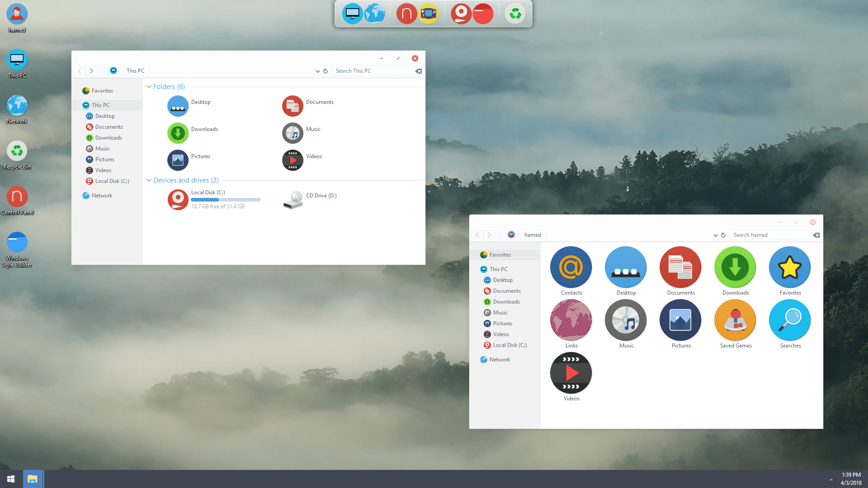The image size is (868, 488).
Task: Open the Searches icon in the hamed window
Action: (x=789, y=320)
